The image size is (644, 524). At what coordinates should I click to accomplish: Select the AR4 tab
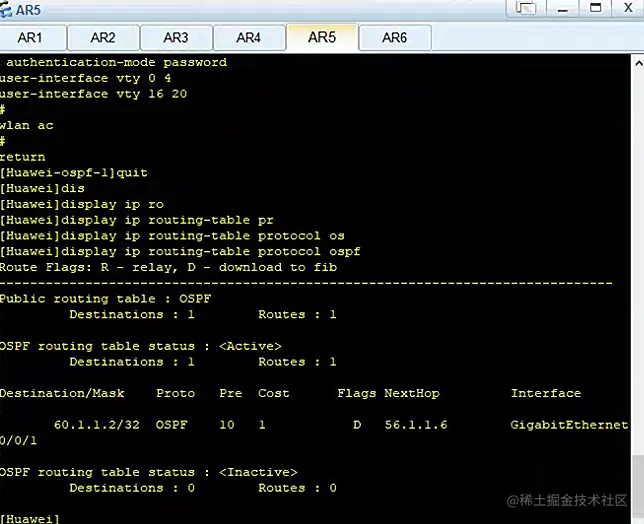248,37
